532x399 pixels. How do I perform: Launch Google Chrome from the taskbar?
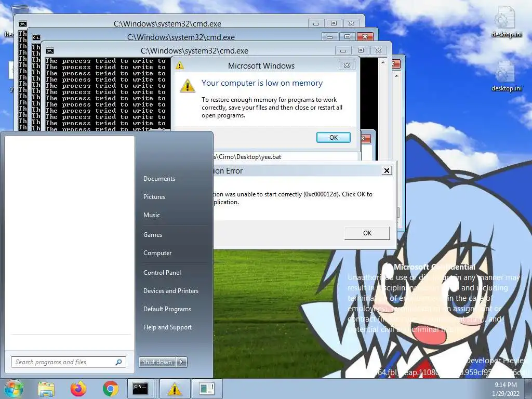click(x=110, y=389)
